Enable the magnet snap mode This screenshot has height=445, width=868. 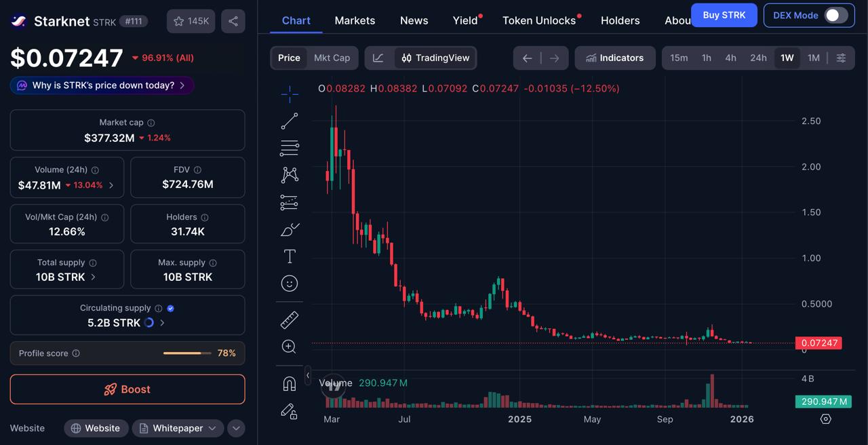290,384
